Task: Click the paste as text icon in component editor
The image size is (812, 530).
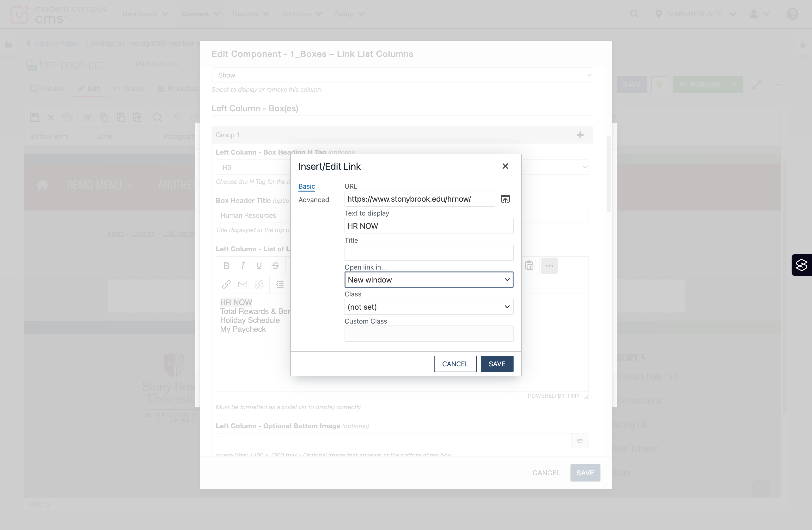Action: coord(529,266)
